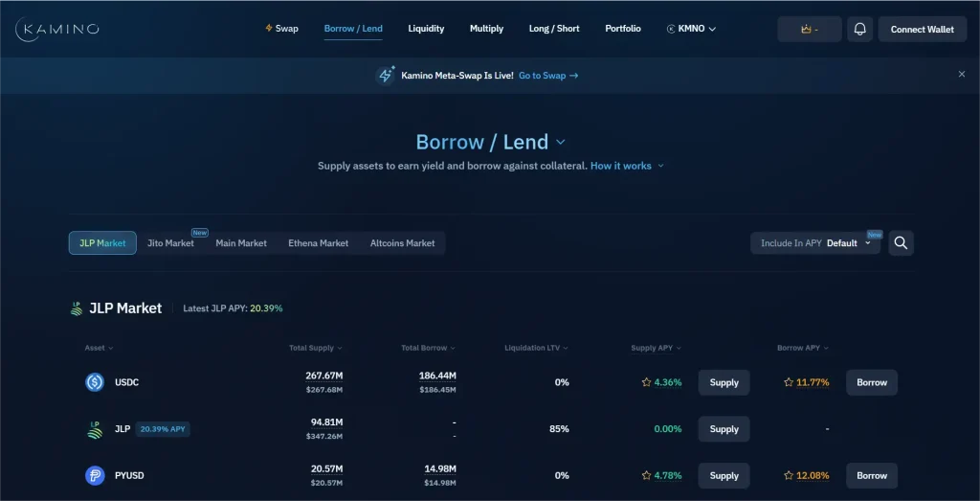Expand How it works
Screen dimensions: 980x501
pos(627,166)
